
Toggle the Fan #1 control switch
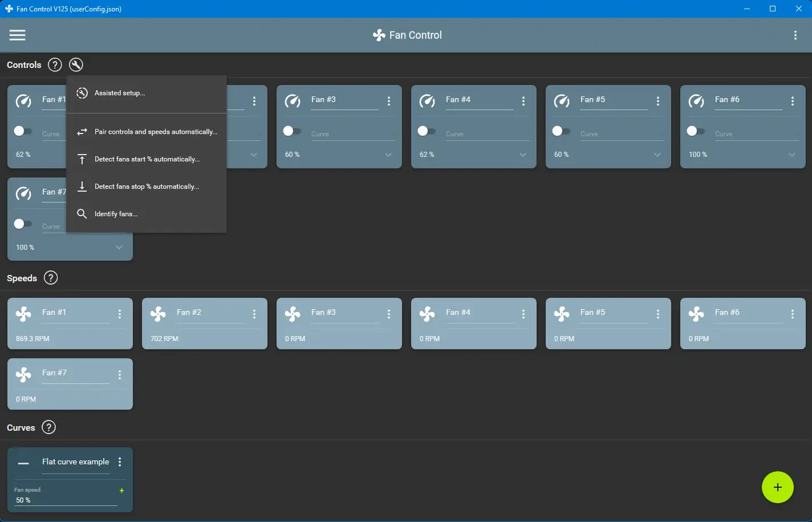(23, 131)
